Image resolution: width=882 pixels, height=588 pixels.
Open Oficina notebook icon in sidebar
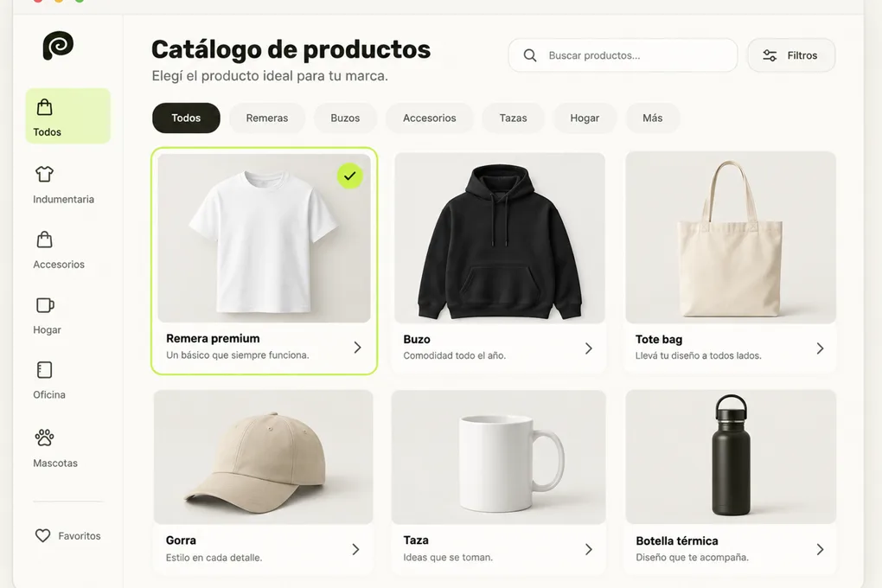tap(44, 370)
